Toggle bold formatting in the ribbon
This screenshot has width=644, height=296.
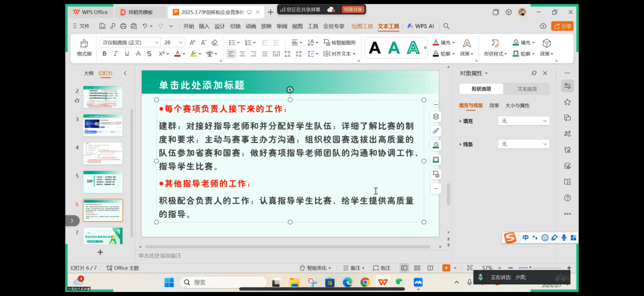[x=105, y=54]
